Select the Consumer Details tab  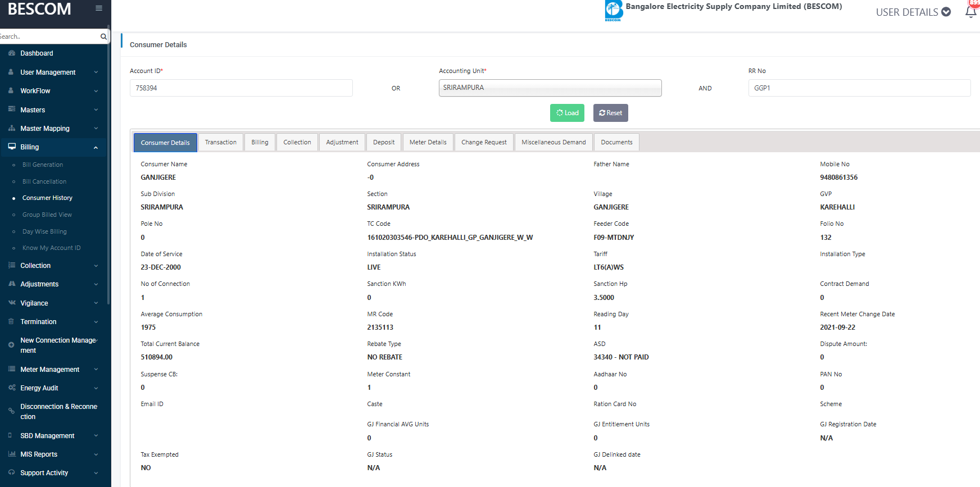[165, 143]
